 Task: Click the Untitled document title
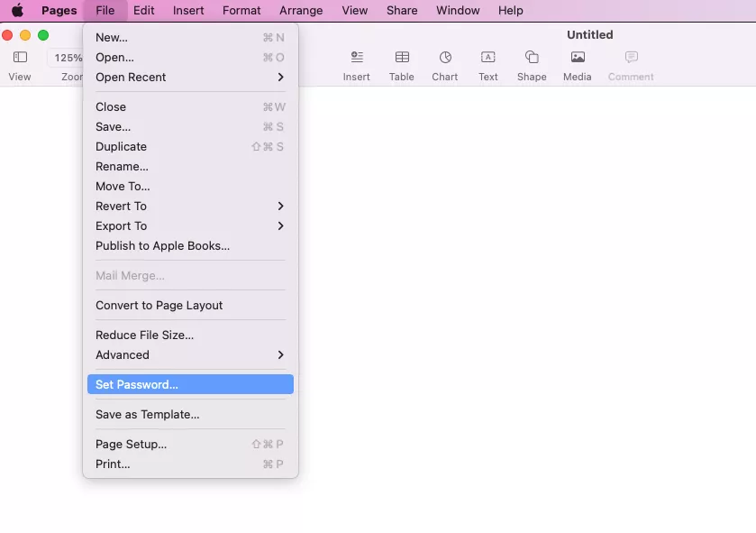tap(589, 35)
